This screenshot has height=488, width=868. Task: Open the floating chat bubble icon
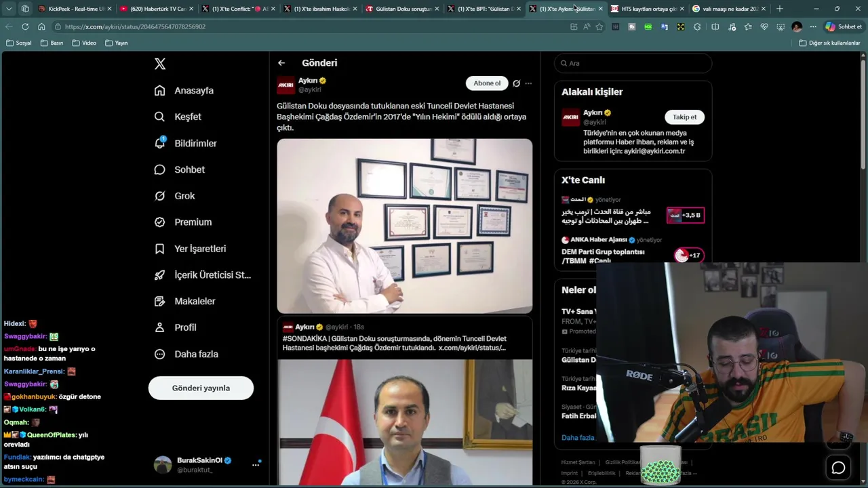pos(839,468)
